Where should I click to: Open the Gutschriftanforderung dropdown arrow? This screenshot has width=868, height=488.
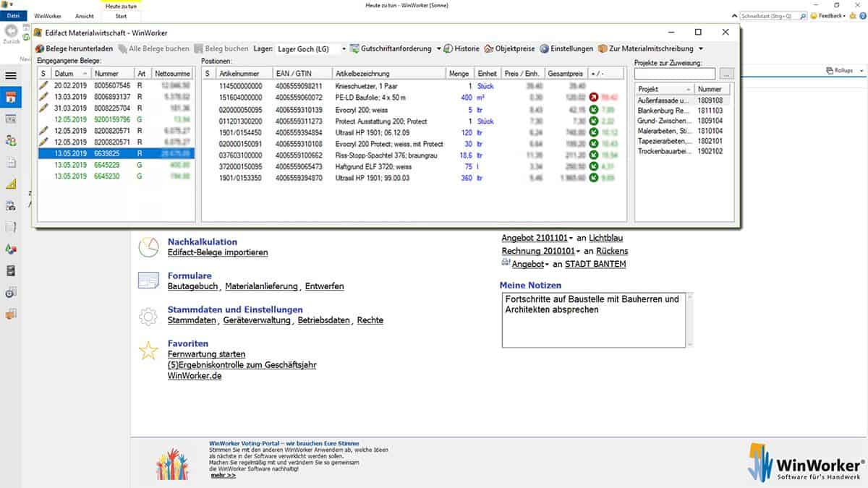coord(438,48)
